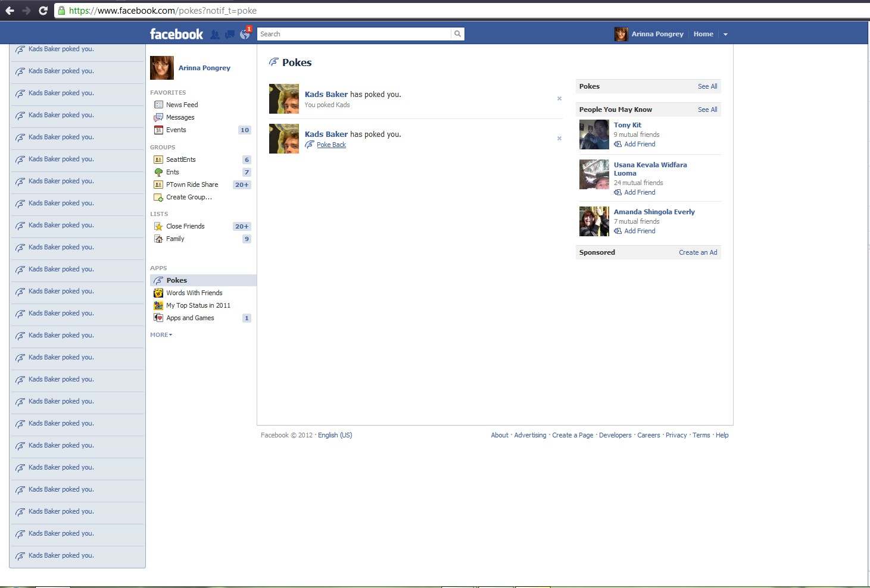The image size is (870, 588).
Task: Open the About footer link
Action: click(x=500, y=435)
